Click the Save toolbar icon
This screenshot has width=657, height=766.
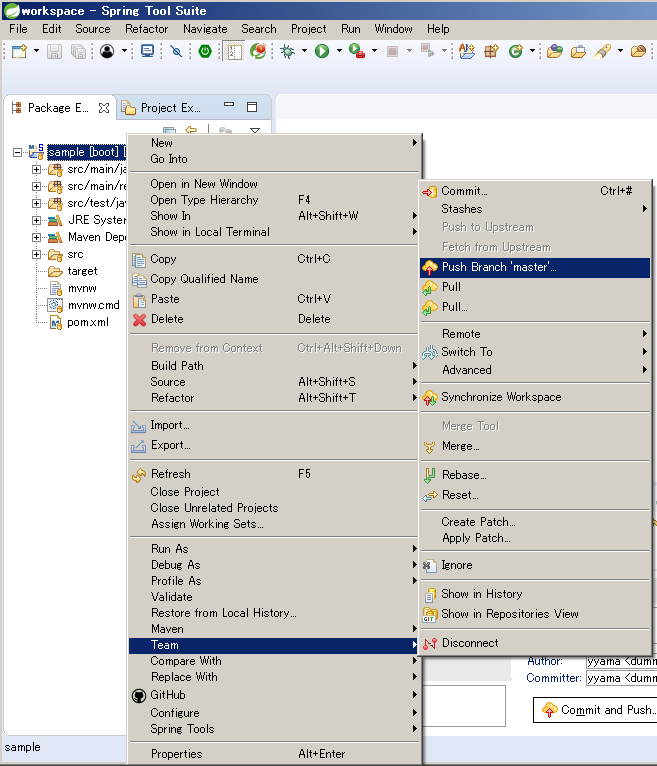[54, 51]
